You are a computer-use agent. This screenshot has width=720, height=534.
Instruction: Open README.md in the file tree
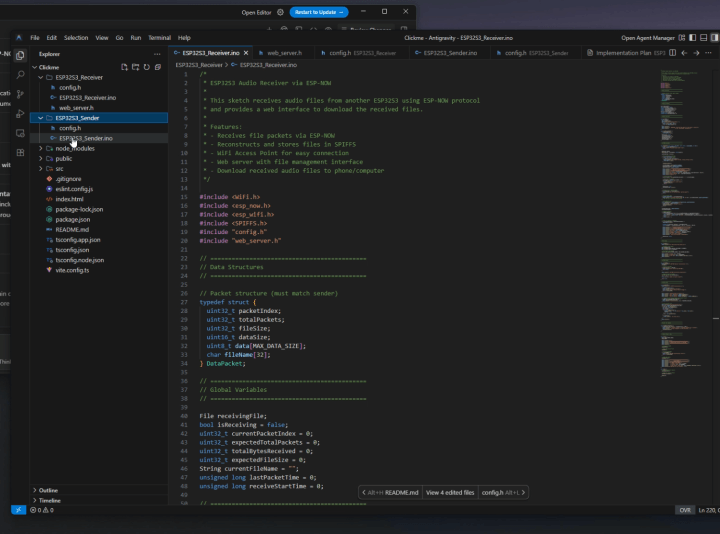click(x=72, y=229)
